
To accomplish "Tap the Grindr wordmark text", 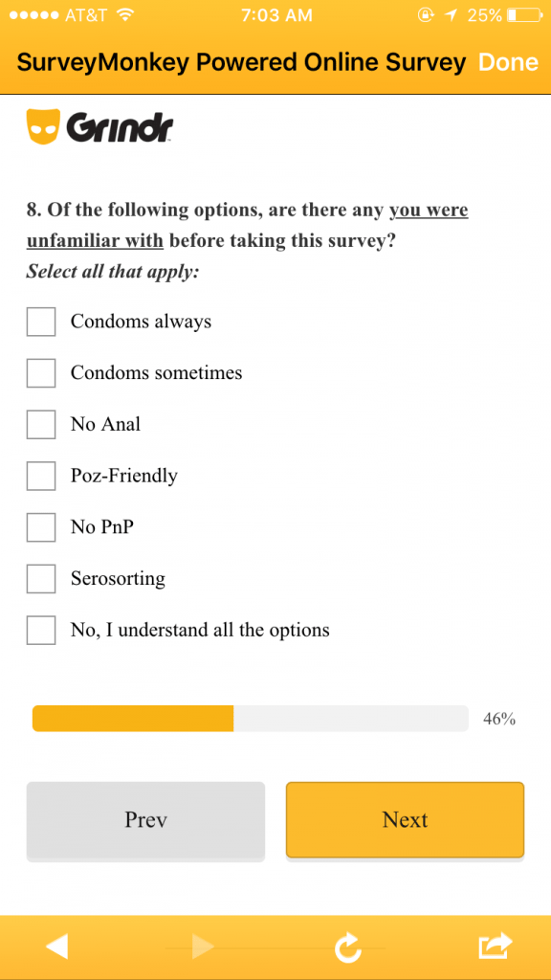I will [120, 129].
